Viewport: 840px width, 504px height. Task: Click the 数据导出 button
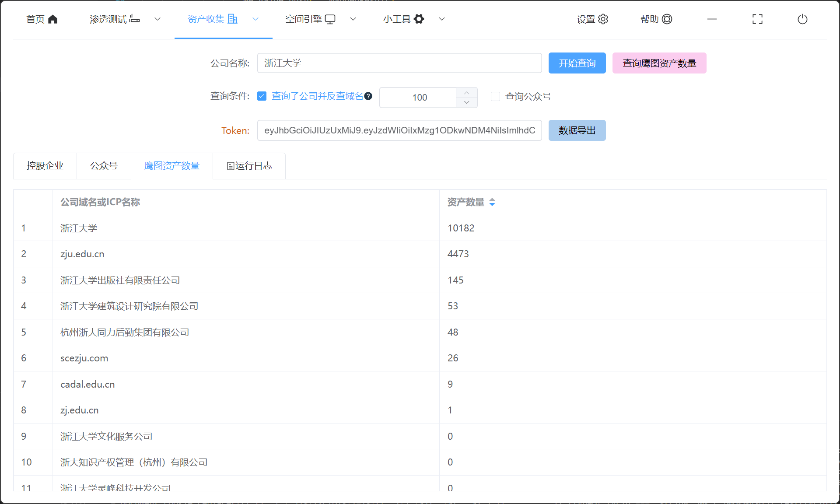coord(577,130)
